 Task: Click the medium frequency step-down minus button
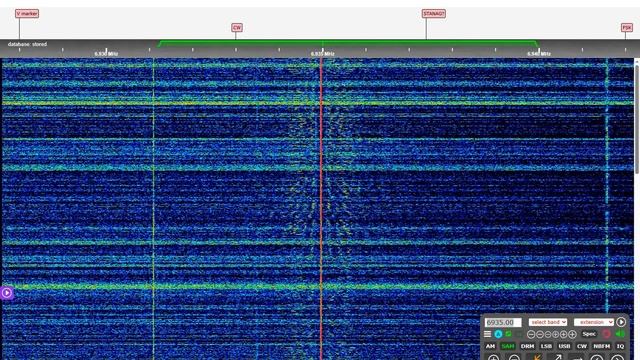click(x=540, y=335)
